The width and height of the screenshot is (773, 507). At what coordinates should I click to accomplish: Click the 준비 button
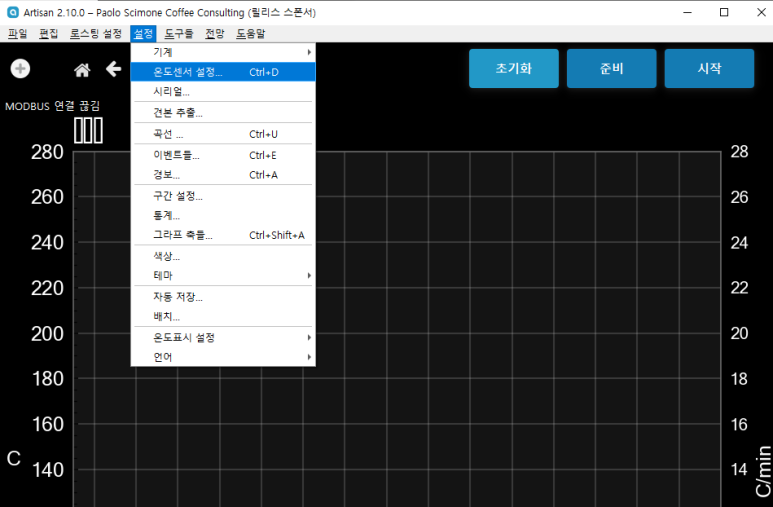611,69
